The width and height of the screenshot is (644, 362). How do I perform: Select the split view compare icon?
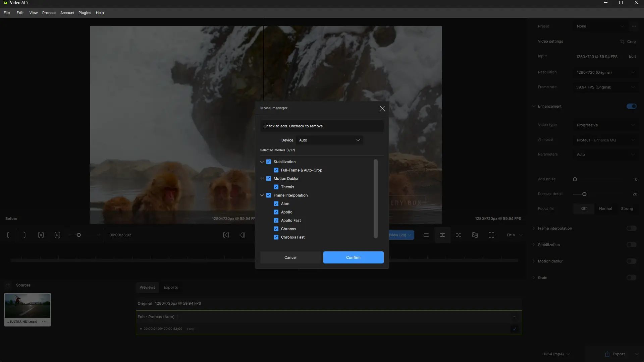[442, 235]
